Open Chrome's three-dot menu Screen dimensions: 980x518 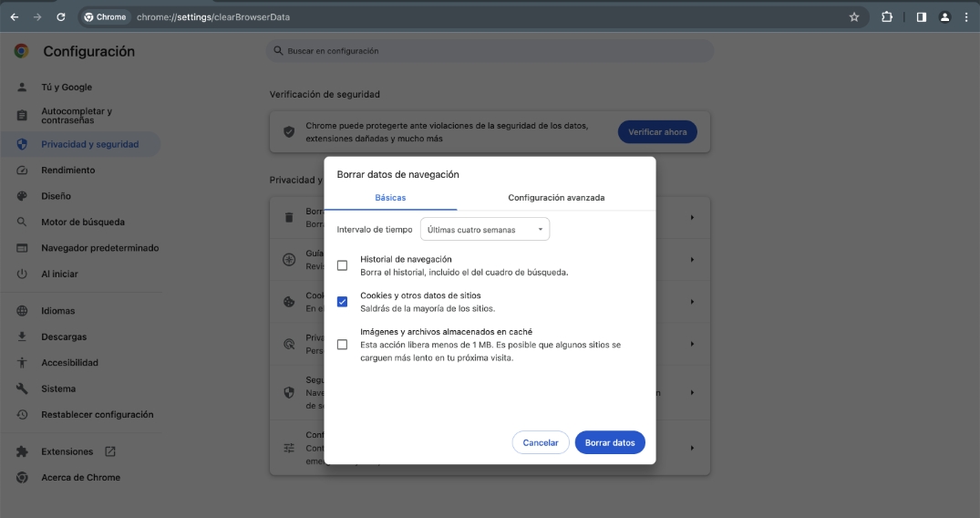[x=966, y=17]
